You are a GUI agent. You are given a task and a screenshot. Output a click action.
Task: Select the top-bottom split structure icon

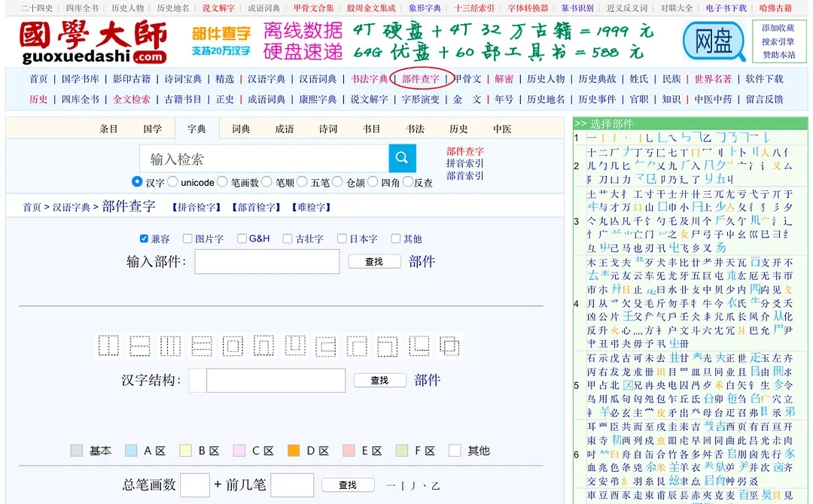coord(139,346)
